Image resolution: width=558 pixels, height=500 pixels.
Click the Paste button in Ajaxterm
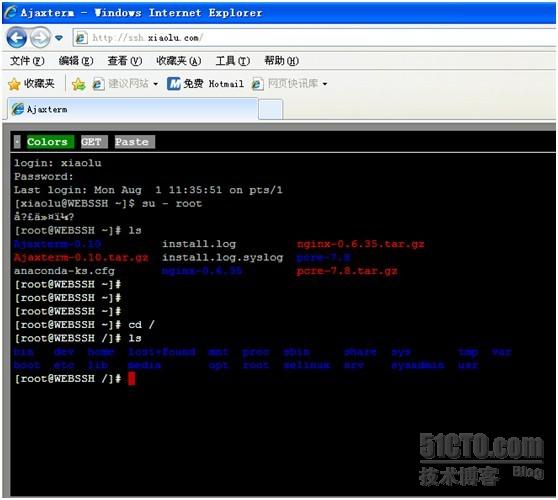[x=135, y=142]
